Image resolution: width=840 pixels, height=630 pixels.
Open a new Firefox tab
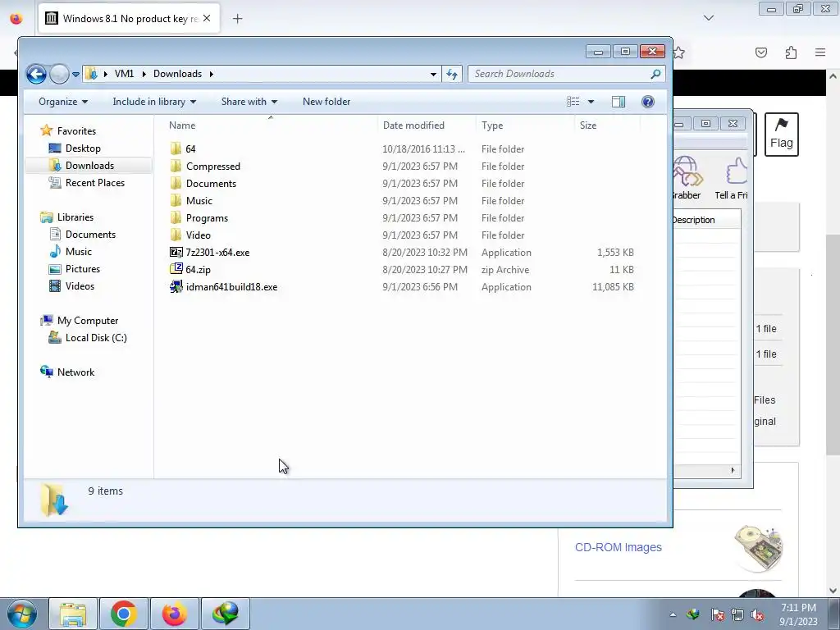coord(237,19)
